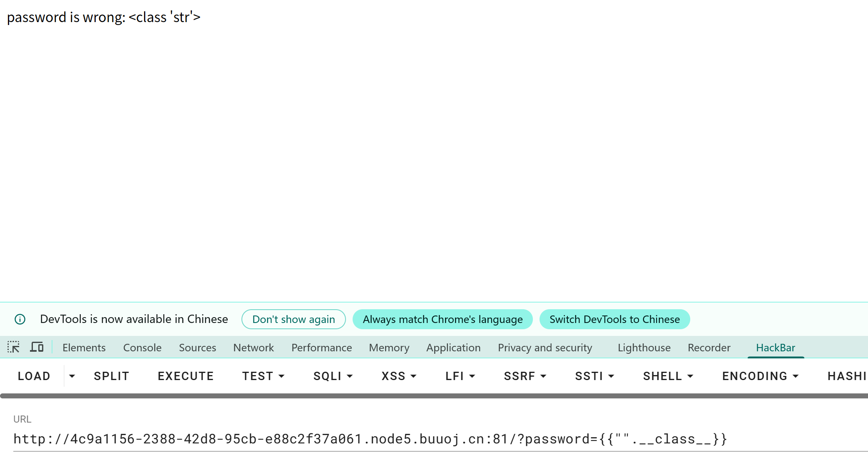The image size is (868, 463).
Task: Open the XSS dropdown menu
Action: pyautogui.click(x=399, y=376)
